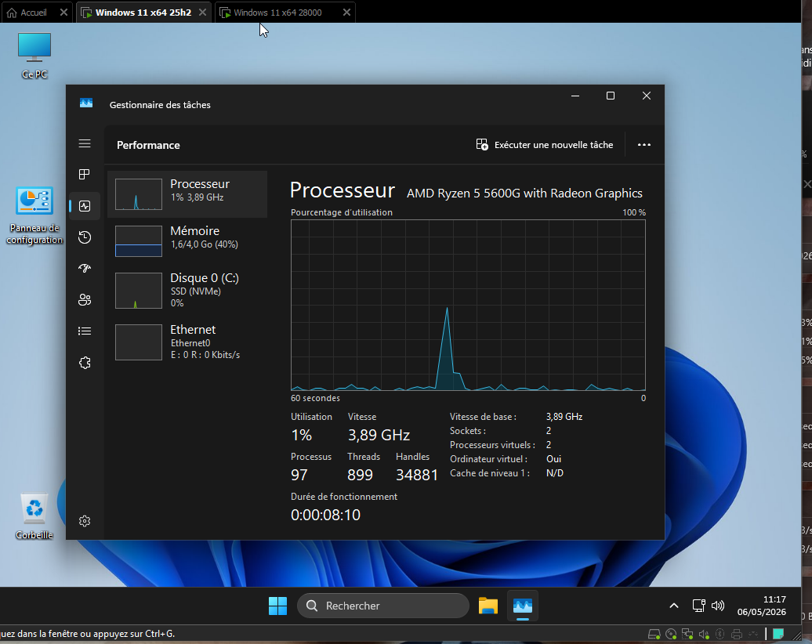812x644 pixels.
Task: Open Windows Start button on taskbar
Action: (277, 606)
